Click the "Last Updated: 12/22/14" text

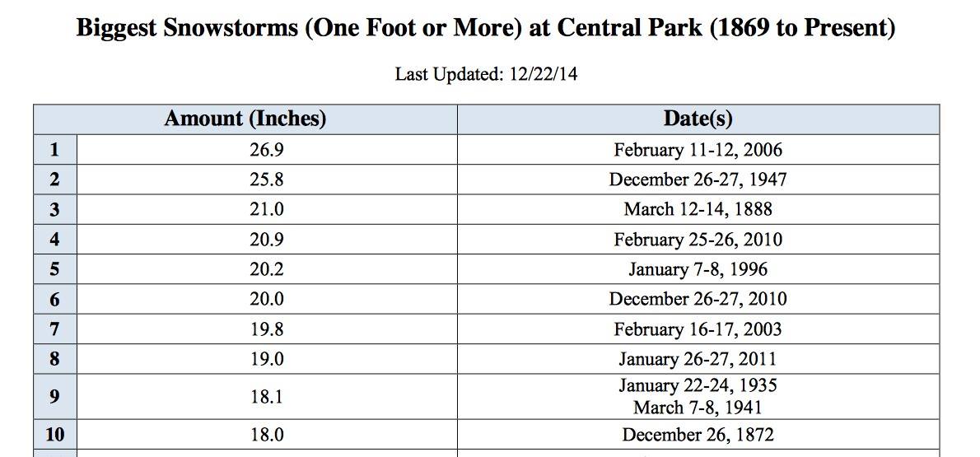coord(486,74)
